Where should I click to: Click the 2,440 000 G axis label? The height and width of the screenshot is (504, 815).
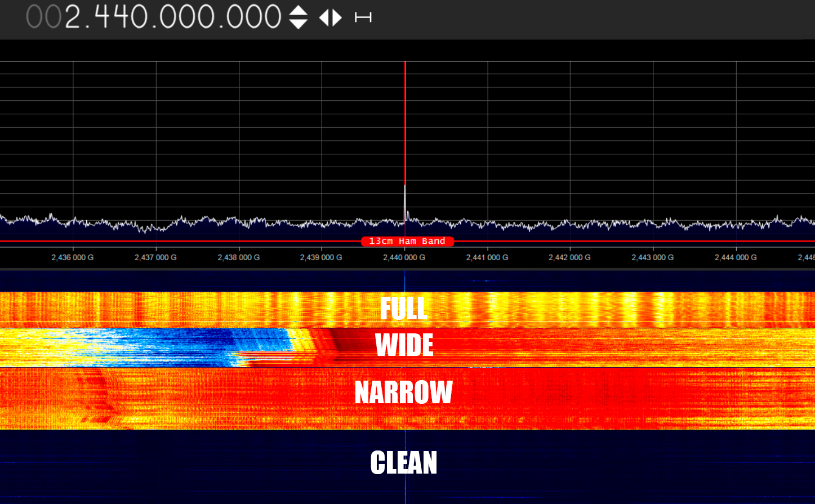(404, 257)
